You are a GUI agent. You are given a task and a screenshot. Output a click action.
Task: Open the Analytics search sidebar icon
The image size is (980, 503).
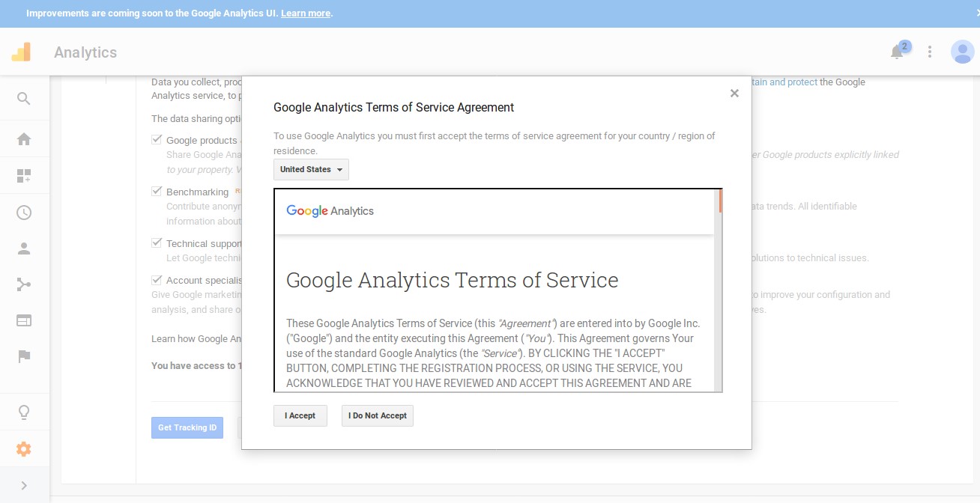23,98
